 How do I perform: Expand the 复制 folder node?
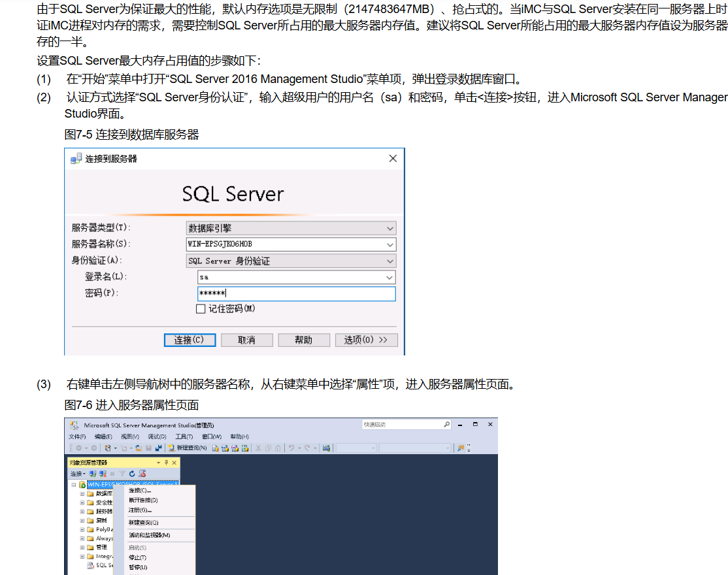tap(82, 521)
